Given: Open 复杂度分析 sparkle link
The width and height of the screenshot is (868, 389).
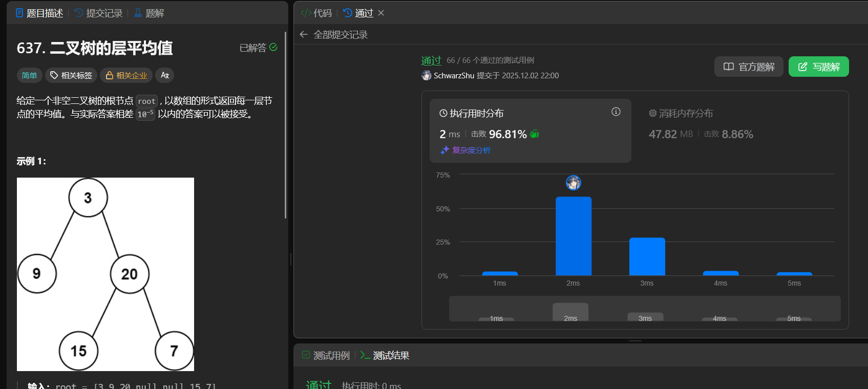Looking at the screenshot, I should (x=465, y=150).
